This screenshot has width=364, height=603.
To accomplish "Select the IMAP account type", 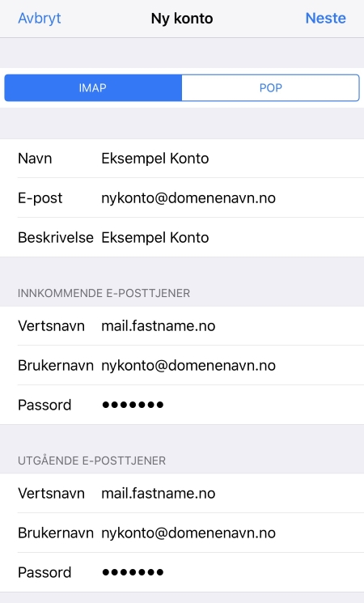I will pos(93,87).
